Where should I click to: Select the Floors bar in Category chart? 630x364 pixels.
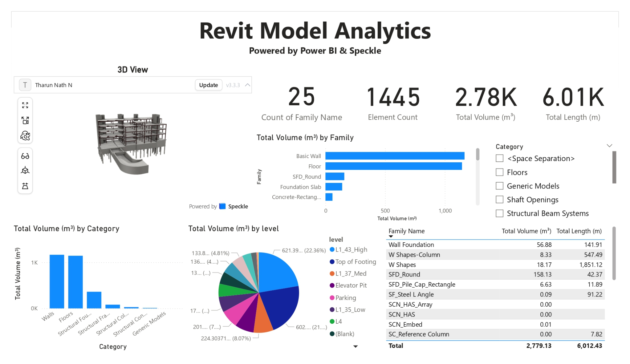[75, 282]
